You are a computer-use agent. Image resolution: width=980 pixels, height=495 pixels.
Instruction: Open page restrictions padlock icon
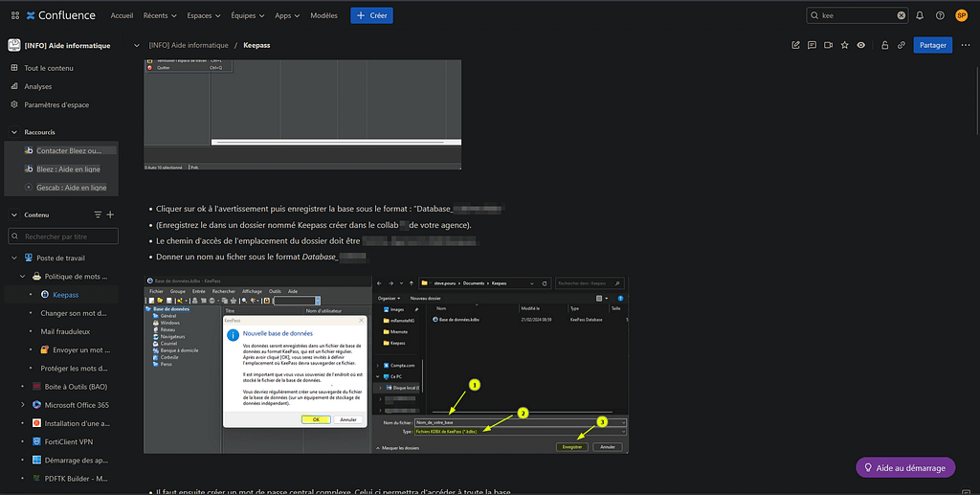pyautogui.click(x=884, y=45)
